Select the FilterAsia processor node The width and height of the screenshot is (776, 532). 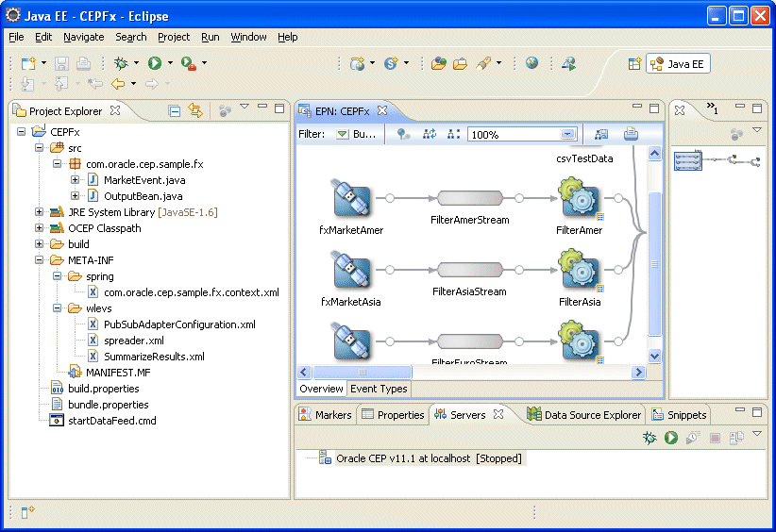(x=580, y=270)
